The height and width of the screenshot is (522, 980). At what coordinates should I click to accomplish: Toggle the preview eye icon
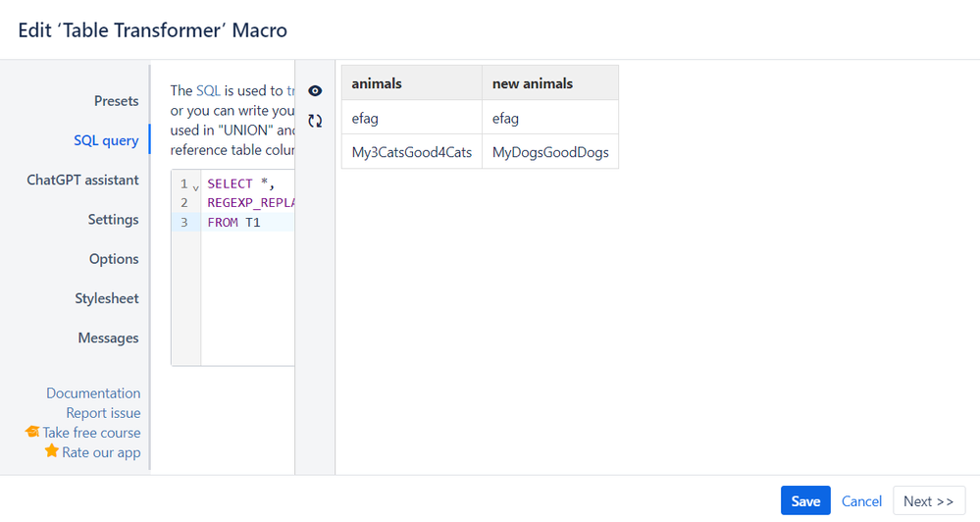(315, 91)
